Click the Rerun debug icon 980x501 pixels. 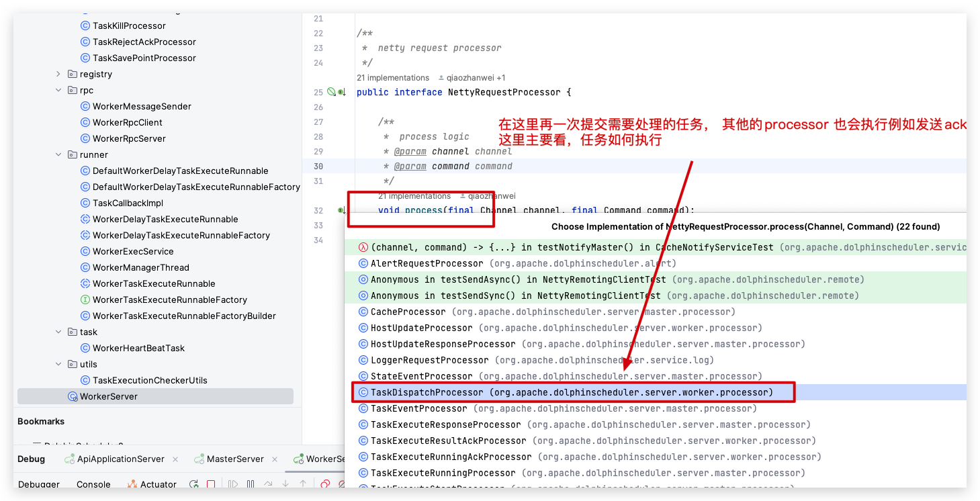(194, 484)
